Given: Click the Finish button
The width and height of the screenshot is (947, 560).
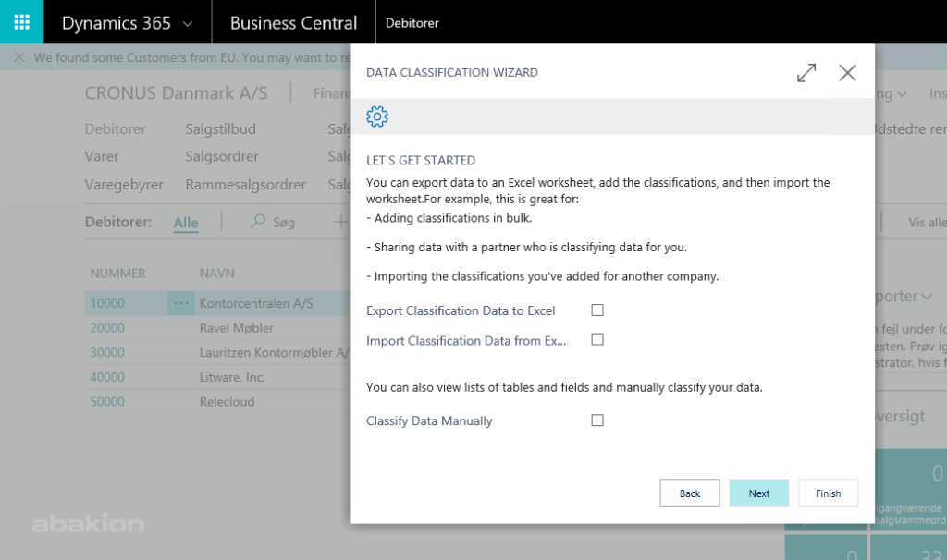Looking at the screenshot, I should click(x=828, y=493).
